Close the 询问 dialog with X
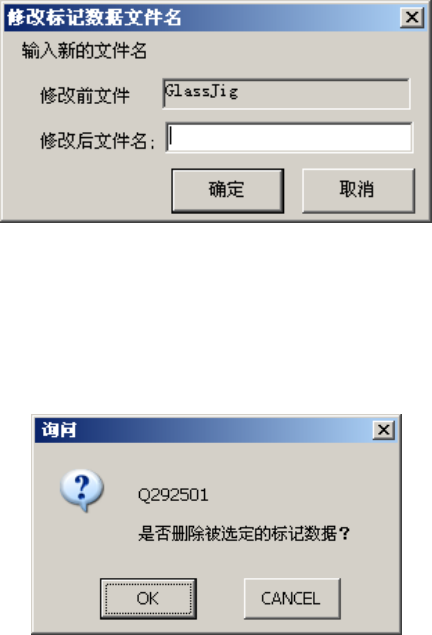The width and height of the screenshot is (432, 635). pyautogui.click(x=384, y=430)
